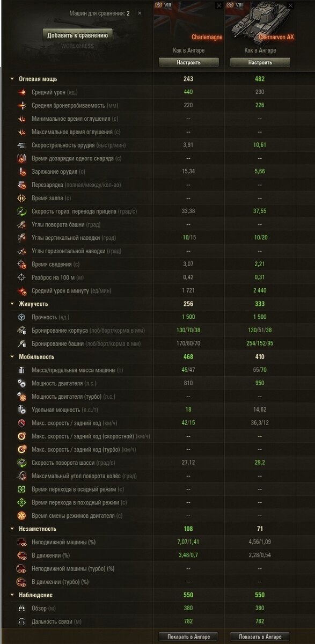Remove Charlemagne from comparison
The image size is (315, 644).
[218, 5]
